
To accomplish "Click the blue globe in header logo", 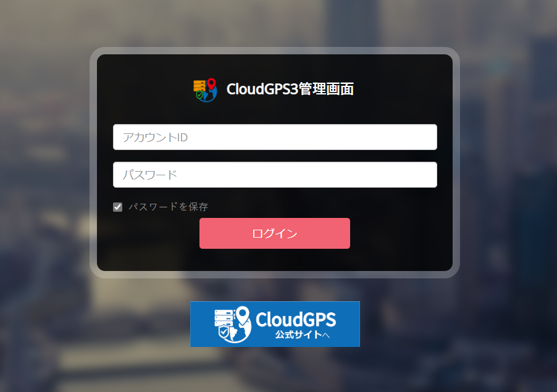I will [x=209, y=94].
